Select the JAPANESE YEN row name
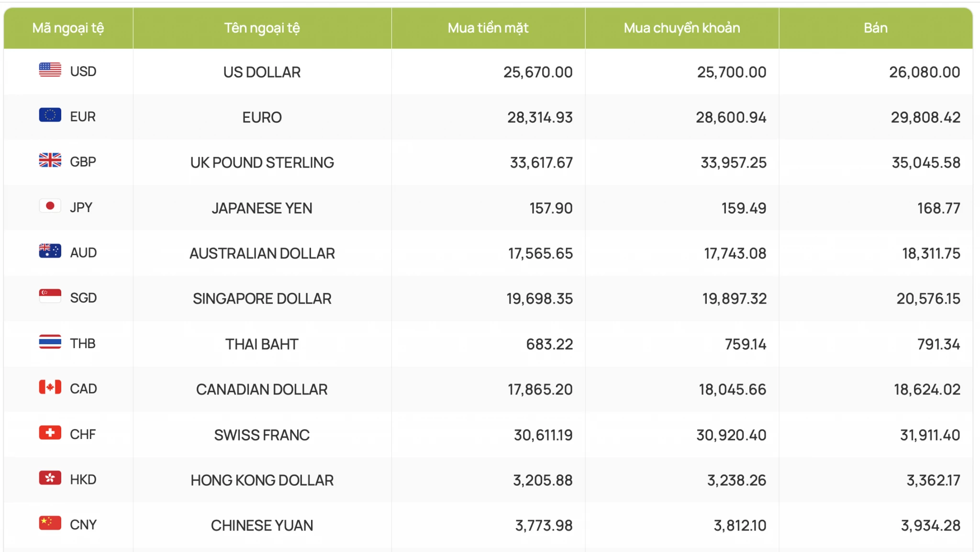This screenshot has height=552, width=980. coord(262,208)
